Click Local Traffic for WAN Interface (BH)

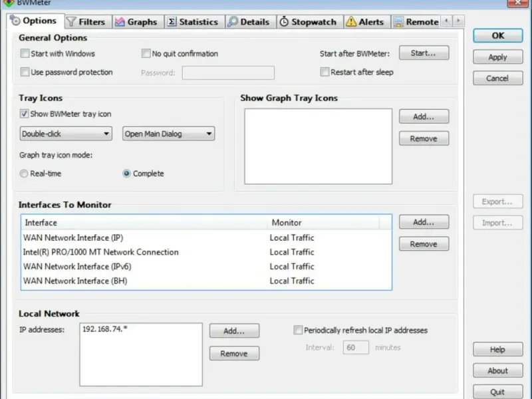pyautogui.click(x=292, y=281)
